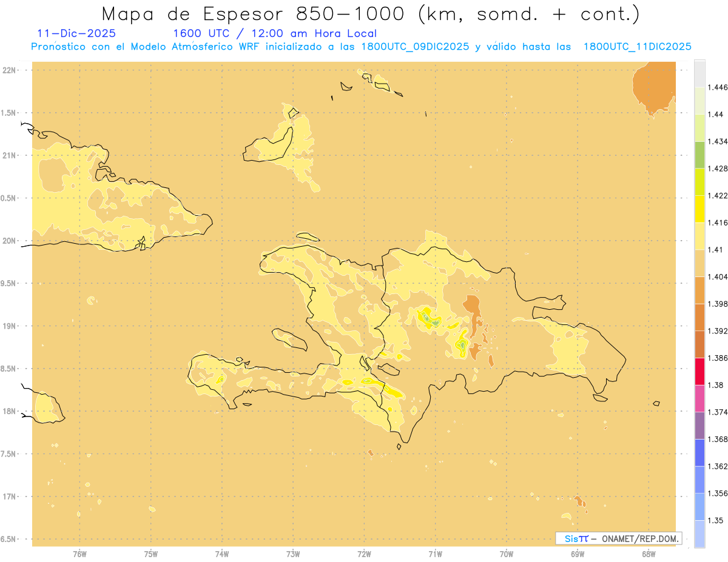728x562 pixels.
Task: Click colorbar value 1.44
Action: 716,115
